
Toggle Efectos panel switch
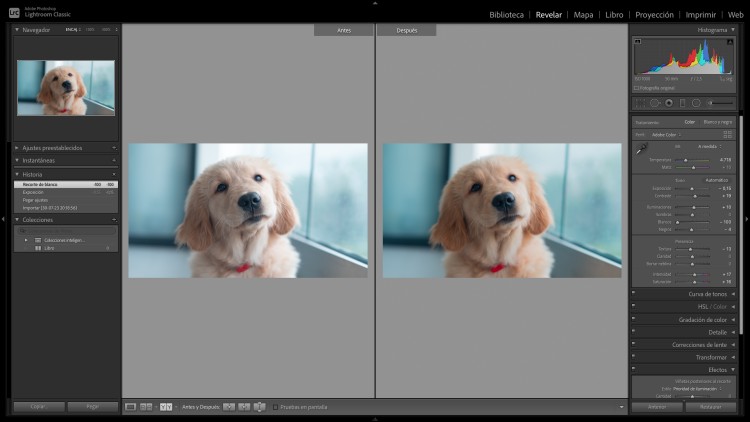pos(634,368)
